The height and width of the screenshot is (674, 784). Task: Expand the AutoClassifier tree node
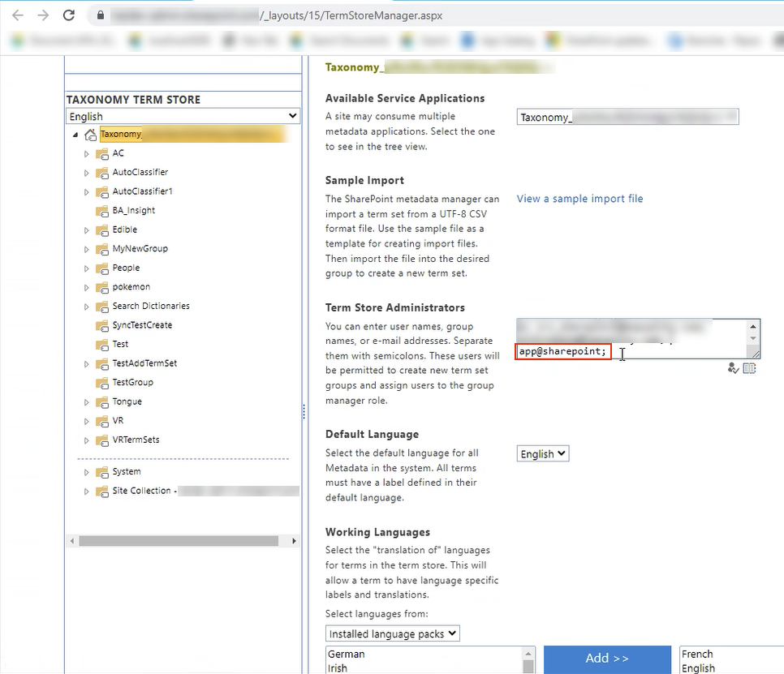tap(87, 173)
